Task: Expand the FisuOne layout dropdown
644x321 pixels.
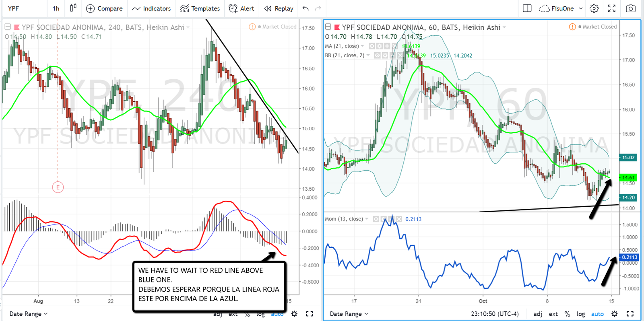Action: [580, 8]
